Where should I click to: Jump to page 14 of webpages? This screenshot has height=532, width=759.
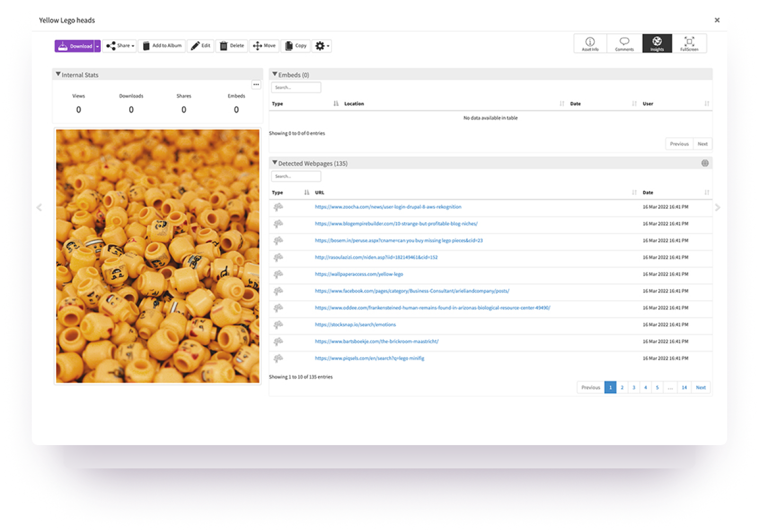(684, 388)
